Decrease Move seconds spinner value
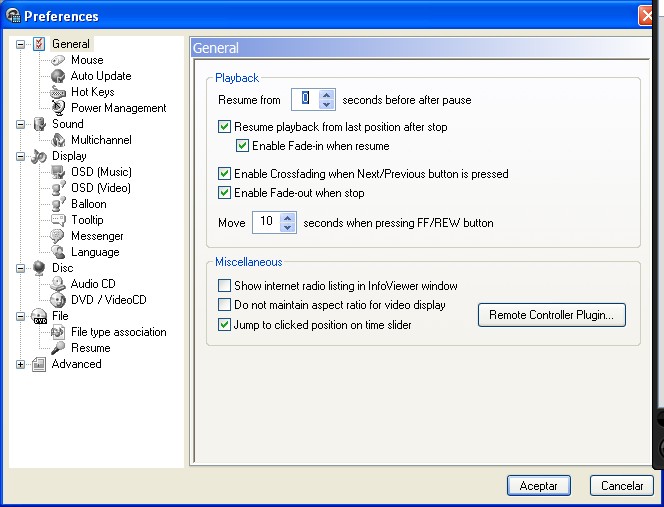Viewport: 664px width, 507px height. click(288, 227)
